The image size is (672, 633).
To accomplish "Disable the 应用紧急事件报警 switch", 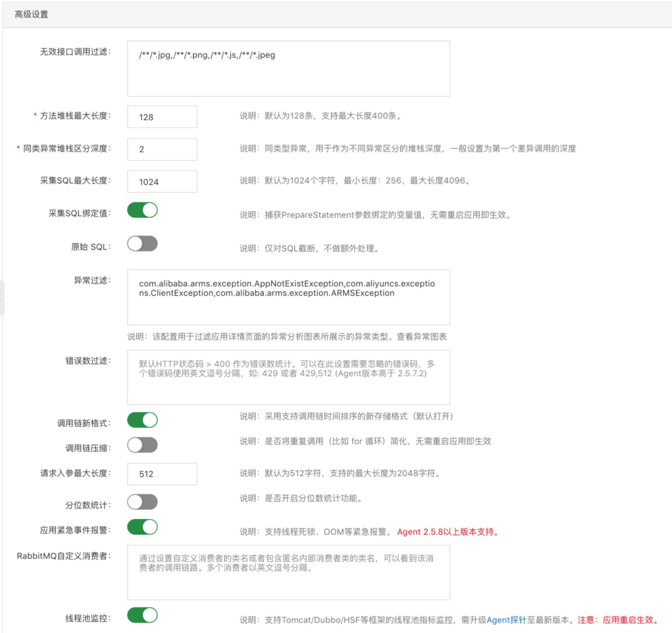I will pos(142,527).
